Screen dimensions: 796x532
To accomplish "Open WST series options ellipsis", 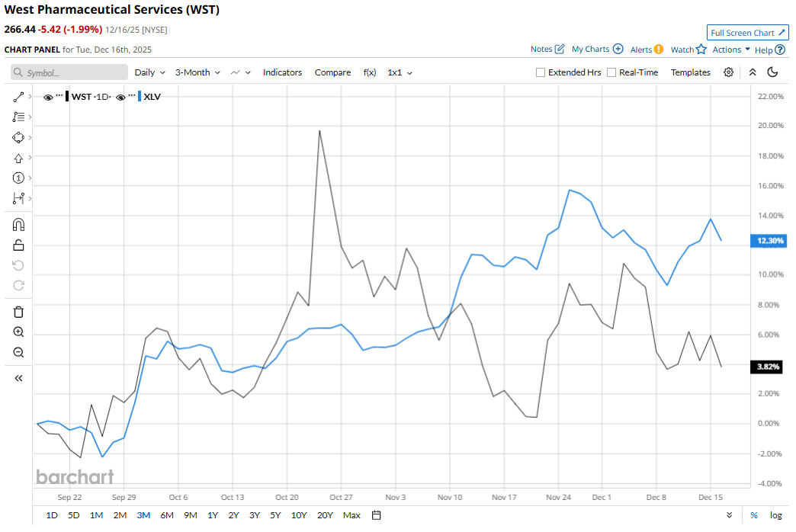I will click(x=59, y=95).
